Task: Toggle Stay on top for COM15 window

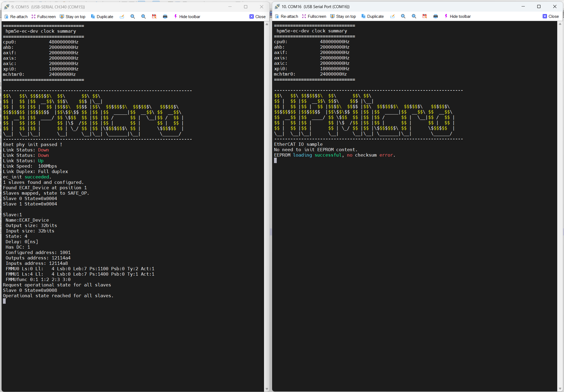Action: click(72, 16)
